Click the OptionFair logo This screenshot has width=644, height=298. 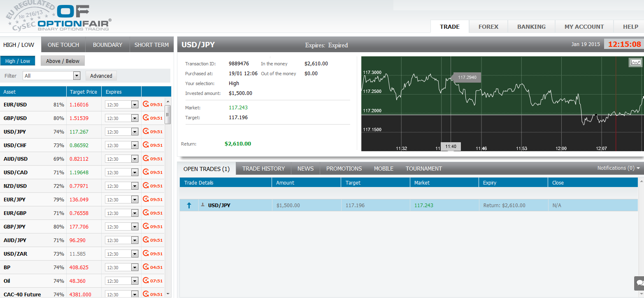pyautogui.click(x=74, y=18)
